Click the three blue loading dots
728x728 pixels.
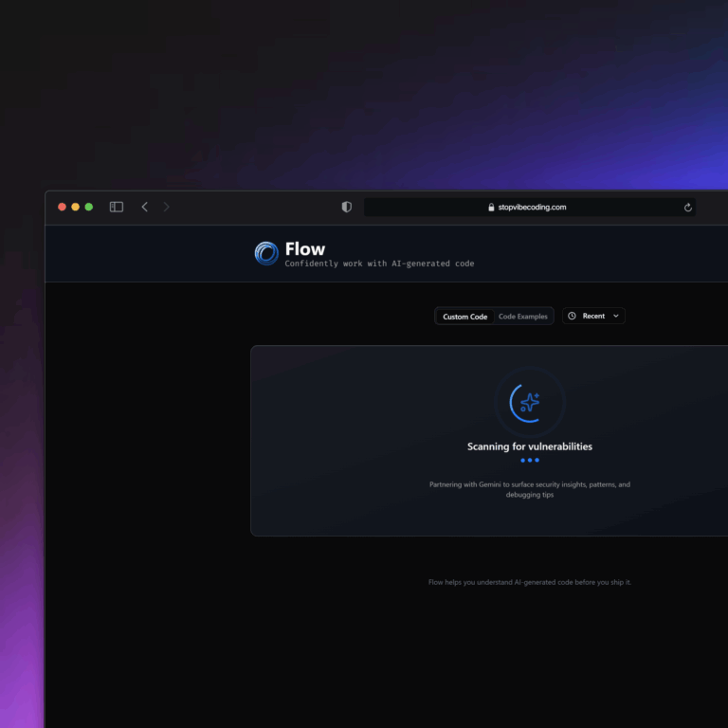530,461
